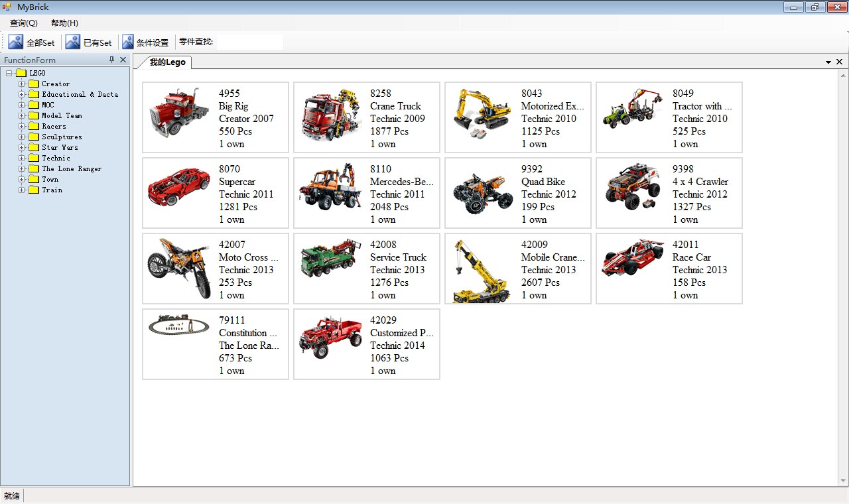The image size is (849, 504).
Task: Click the 已有Set toolbar icon
Action: pyautogui.click(x=73, y=42)
